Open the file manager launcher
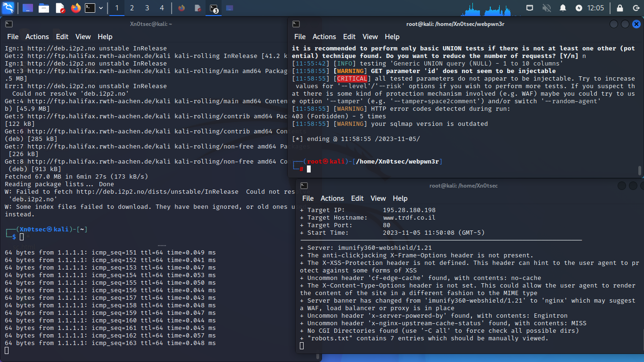Viewport: 644px width, 362px height. (x=44, y=8)
